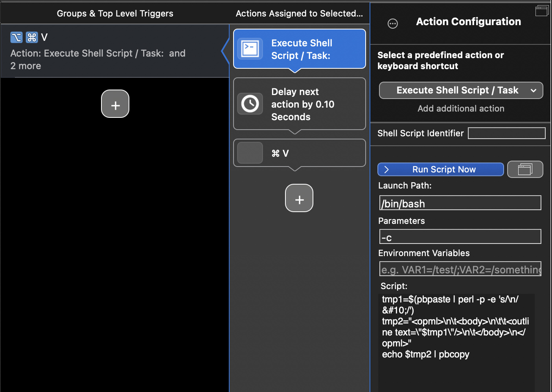Viewport: 552px width, 392px height.
Task: Click the terminal icon on Execute Shell Script action
Action: tap(250, 49)
